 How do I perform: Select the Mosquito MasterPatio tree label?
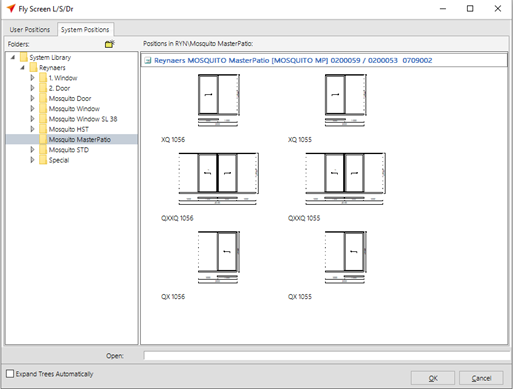point(80,139)
